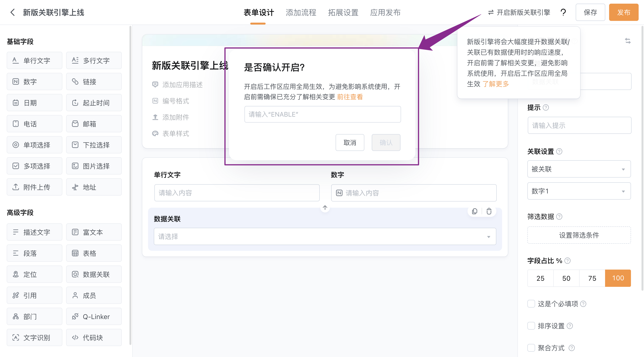Enable the 聚合方式 checkbox

[x=531, y=348]
